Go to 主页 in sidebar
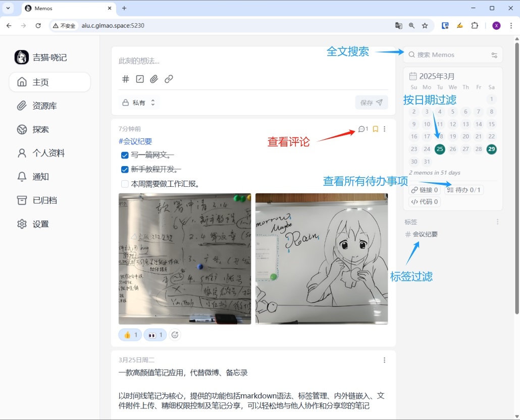This screenshot has width=520, height=420. (x=50, y=82)
